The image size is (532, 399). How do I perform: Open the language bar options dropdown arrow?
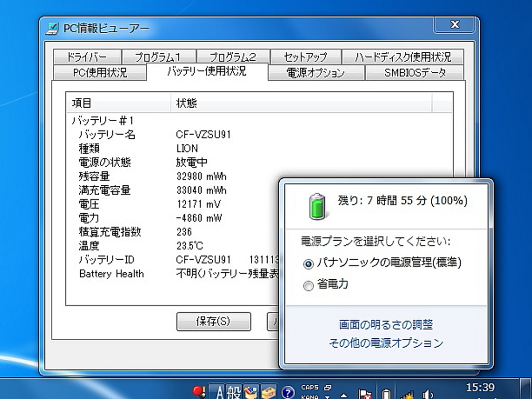(328, 397)
